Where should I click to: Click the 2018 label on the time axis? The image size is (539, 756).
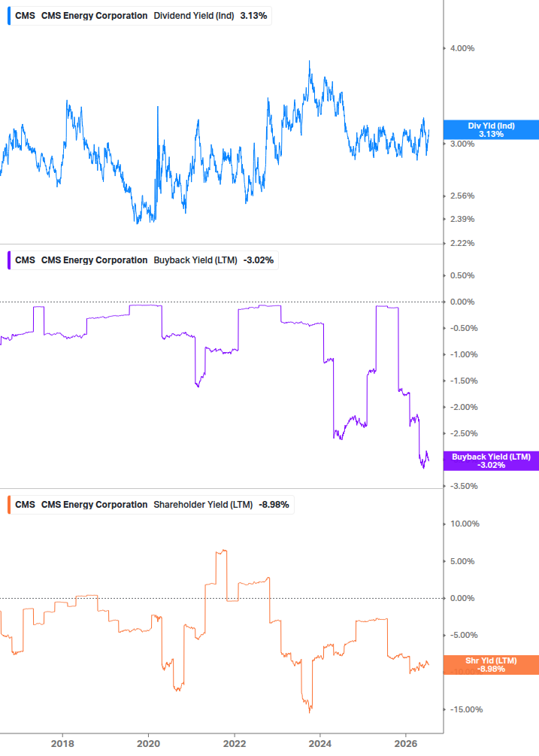tap(62, 743)
